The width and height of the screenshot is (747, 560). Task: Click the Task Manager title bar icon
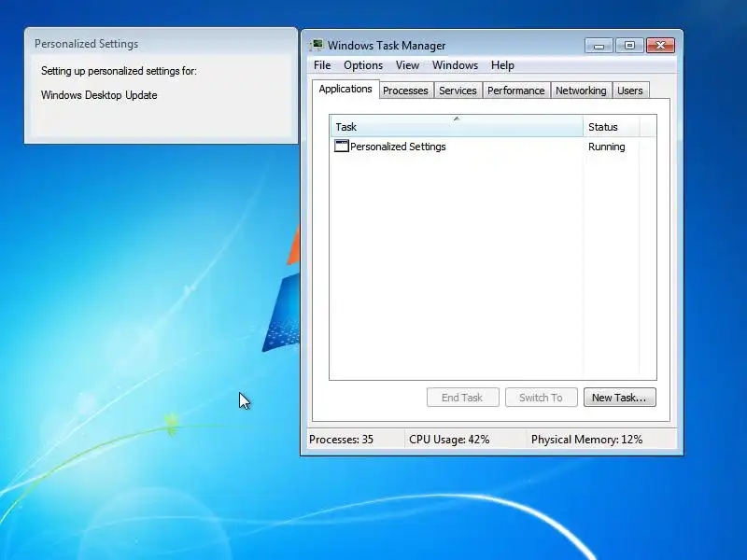[x=316, y=45]
